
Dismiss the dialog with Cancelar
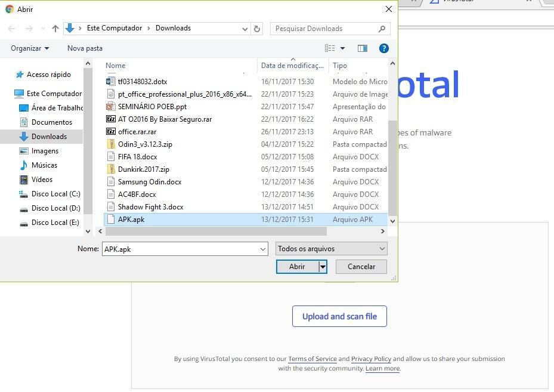pyautogui.click(x=361, y=267)
